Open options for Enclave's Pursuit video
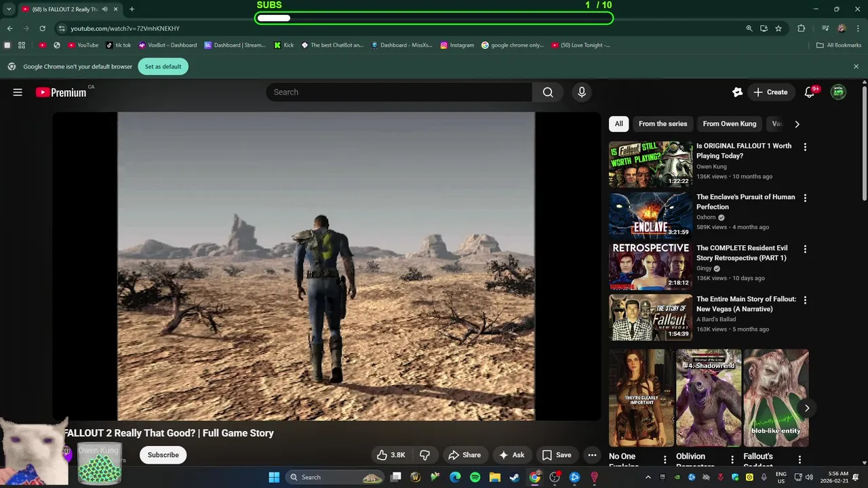 click(805, 198)
